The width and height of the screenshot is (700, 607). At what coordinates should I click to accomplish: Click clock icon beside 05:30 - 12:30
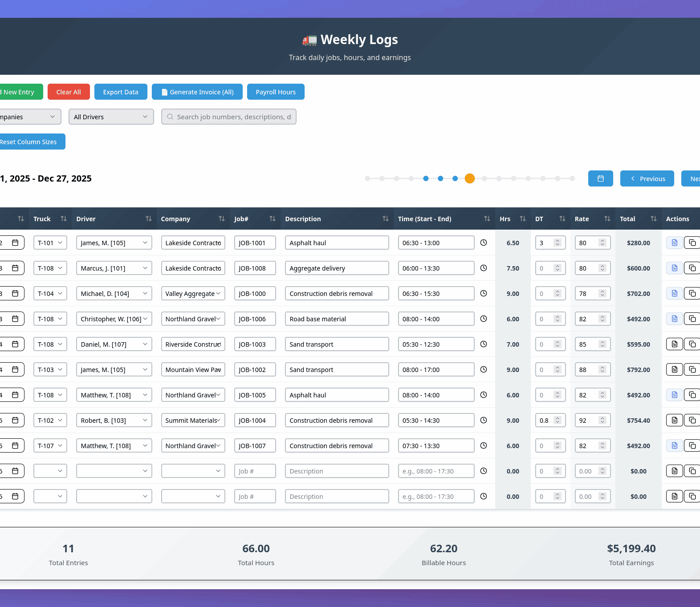click(484, 344)
